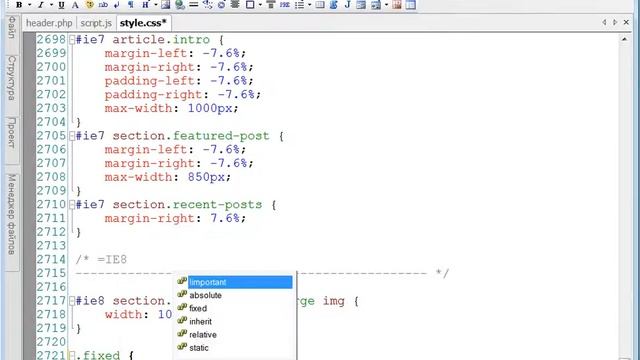Screen dimensions: 640x360
Task: Apply Italic formatting from the toolbar
Action: coord(40,5)
